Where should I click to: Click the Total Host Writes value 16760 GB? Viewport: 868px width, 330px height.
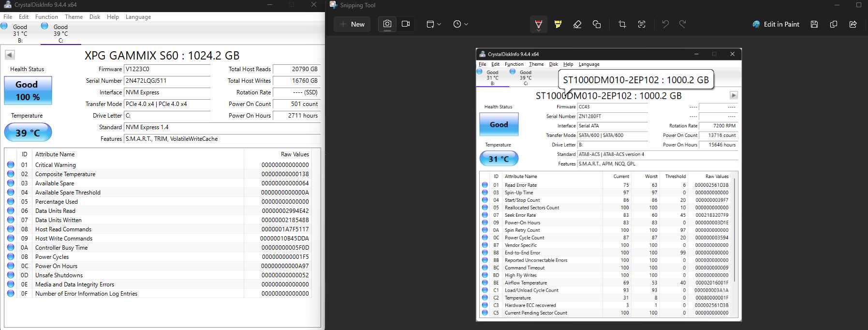tap(296, 81)
